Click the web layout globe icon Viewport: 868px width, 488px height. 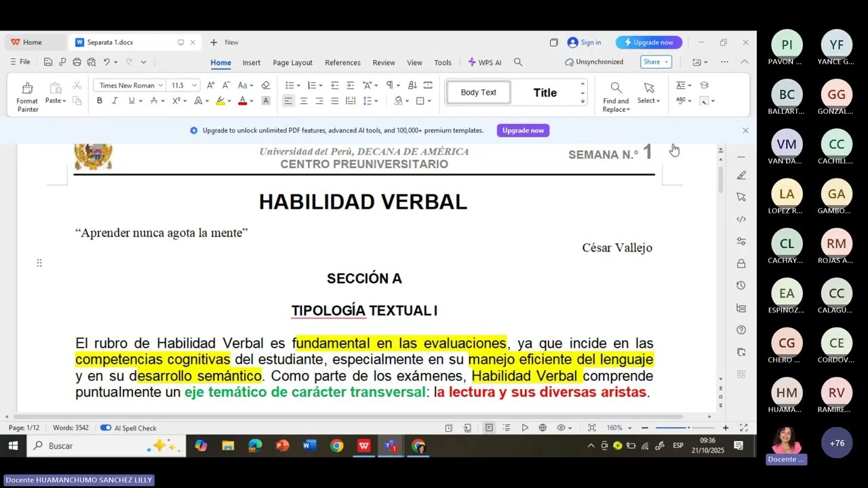click(542, 428)
